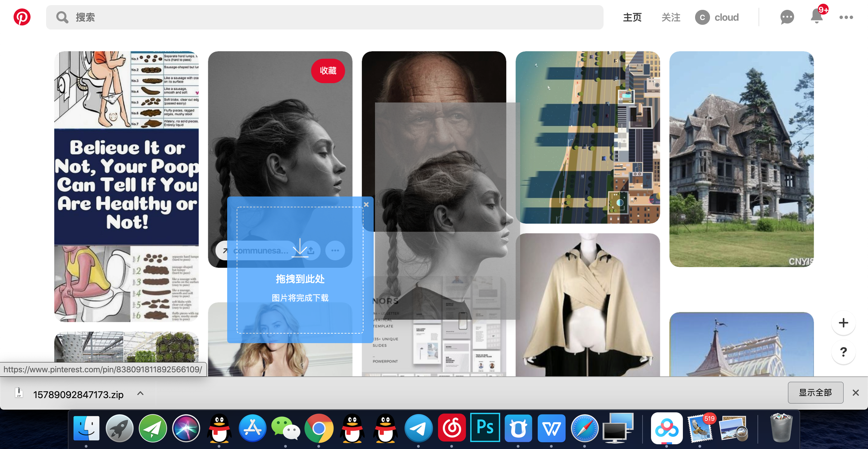Open Mail with 519 badge in dock

[701, 429]
